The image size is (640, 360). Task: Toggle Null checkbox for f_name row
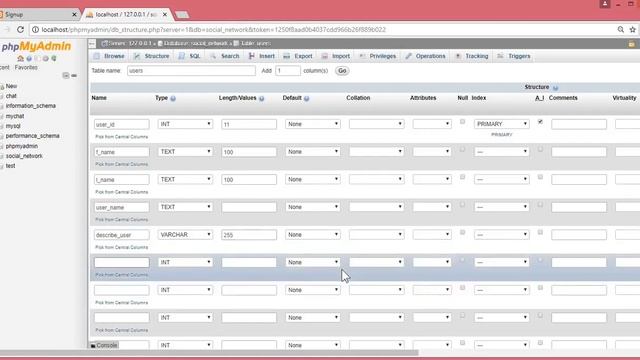(x=462, y=149)
